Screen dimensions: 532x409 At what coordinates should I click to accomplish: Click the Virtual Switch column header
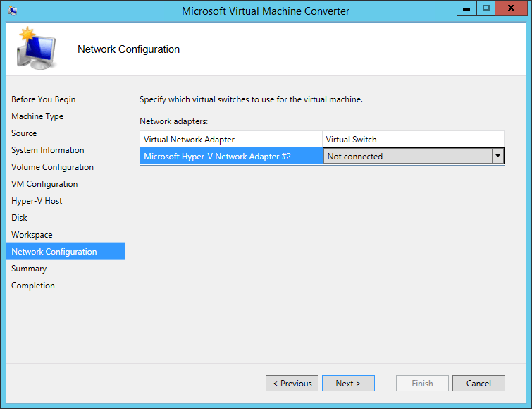[x=413, y=139]
